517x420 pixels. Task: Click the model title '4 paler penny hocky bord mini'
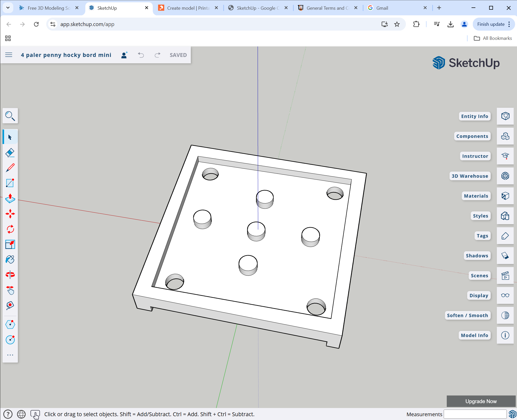tap(66, 55)
